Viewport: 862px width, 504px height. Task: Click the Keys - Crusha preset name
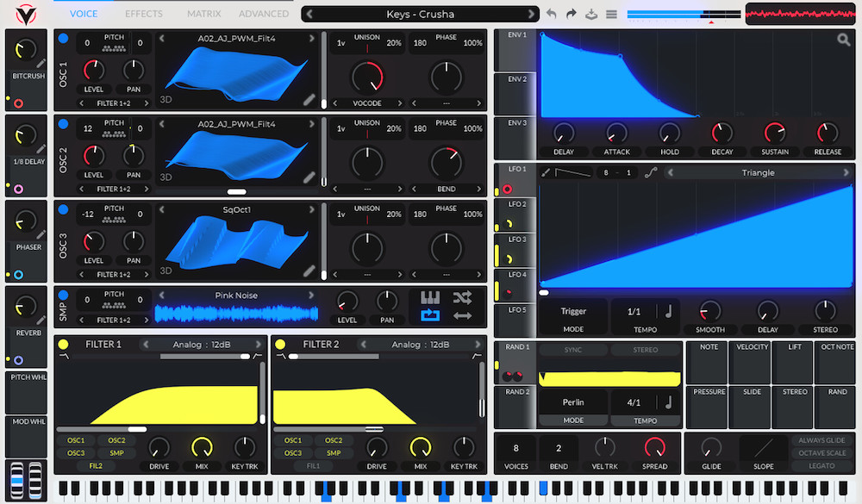420,15
